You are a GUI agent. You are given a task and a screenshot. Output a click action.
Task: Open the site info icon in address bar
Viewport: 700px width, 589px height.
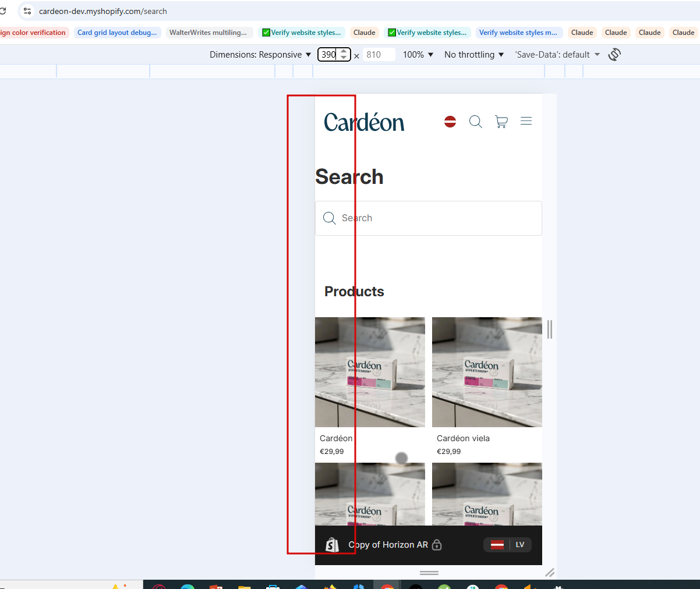coord(27,11)
